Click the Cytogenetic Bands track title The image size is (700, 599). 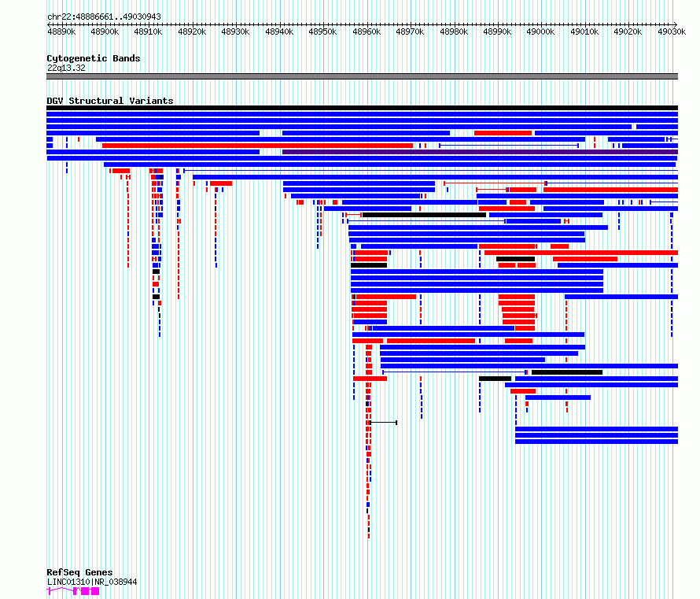(94, 58)
